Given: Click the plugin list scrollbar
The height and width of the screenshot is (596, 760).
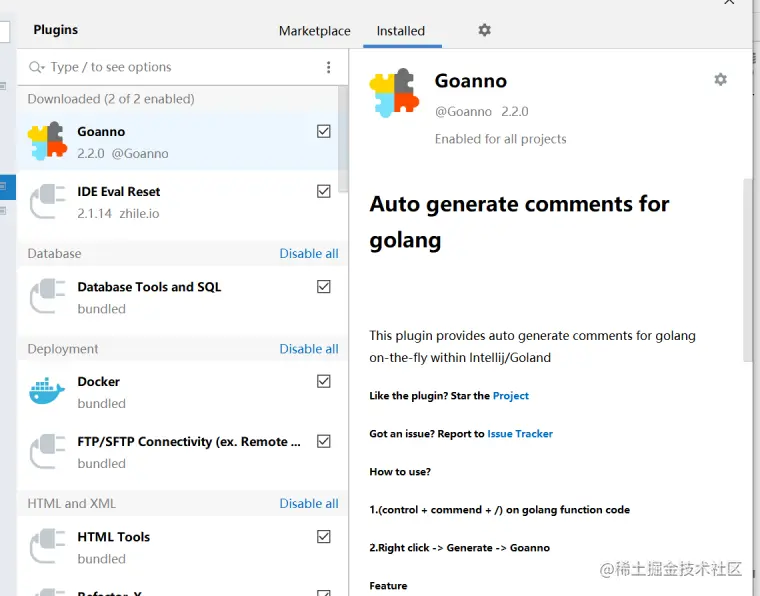Looking at the screenshot, I should (343, 138).
